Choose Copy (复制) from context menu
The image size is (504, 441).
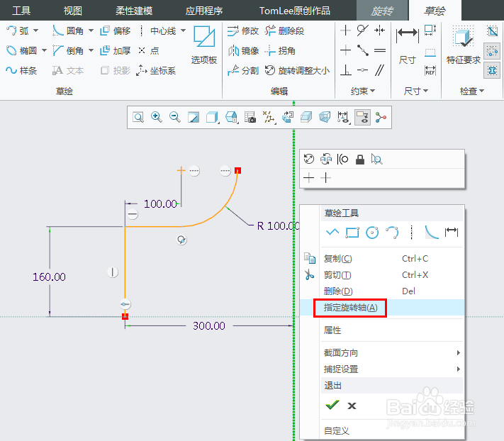(383, 259)
